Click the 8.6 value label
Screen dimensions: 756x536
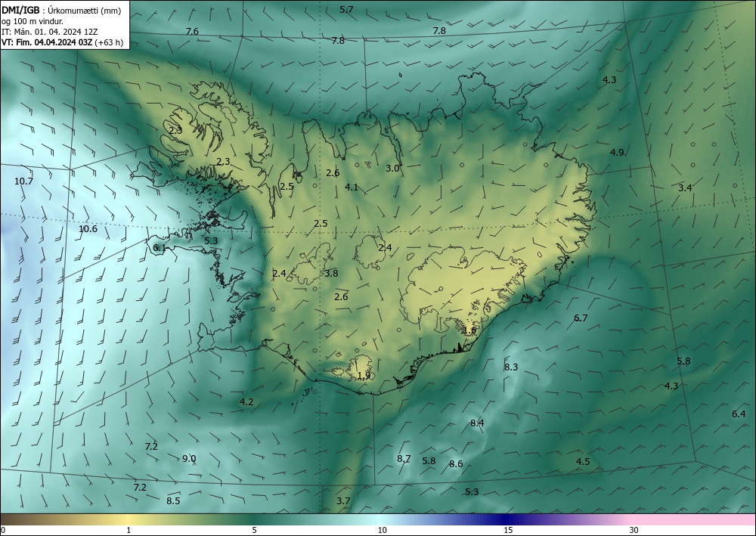tap(456, 463)
